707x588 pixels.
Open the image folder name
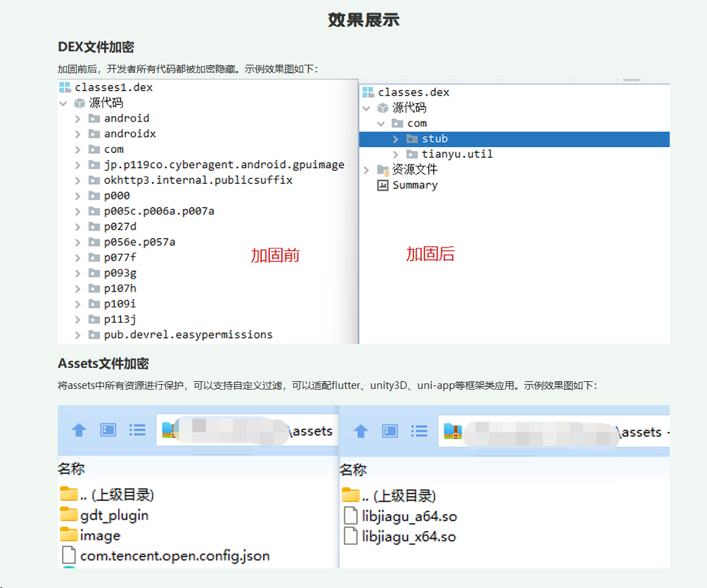(x=100, y=535)
